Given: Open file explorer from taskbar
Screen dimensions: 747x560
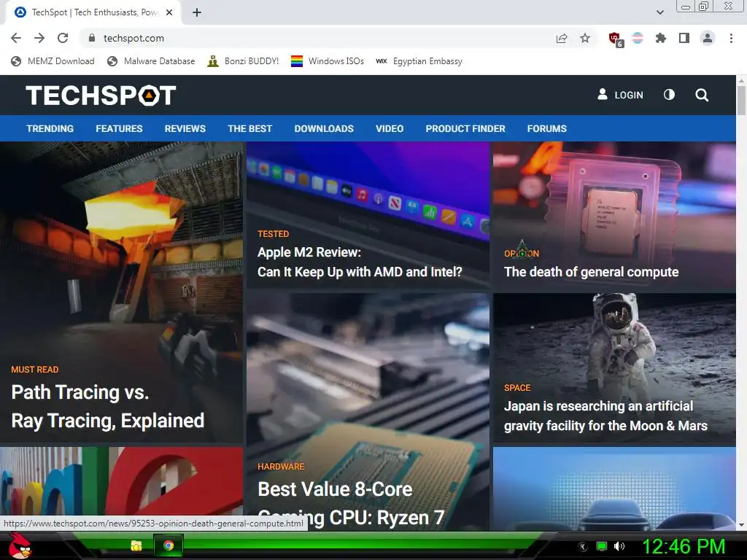Looking at the screenshot, I should [x=136, y=545].
